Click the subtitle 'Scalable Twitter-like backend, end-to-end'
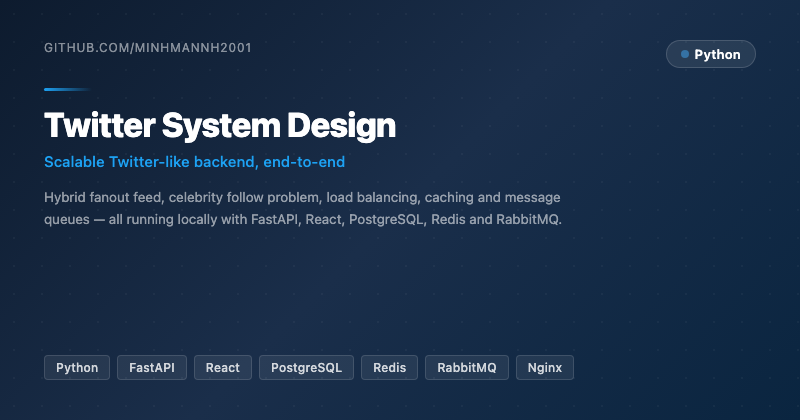Viewport: 800px width, 420px height. (194, 162)
